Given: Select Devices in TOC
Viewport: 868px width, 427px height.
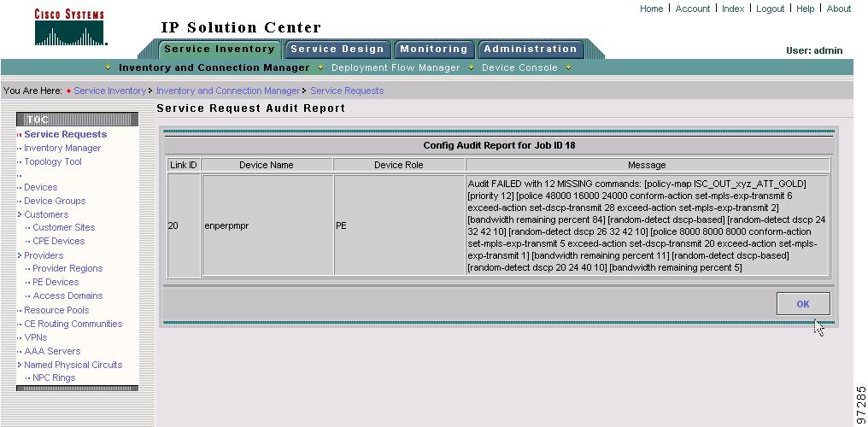Looking at the screenshot, I should 40,188.
